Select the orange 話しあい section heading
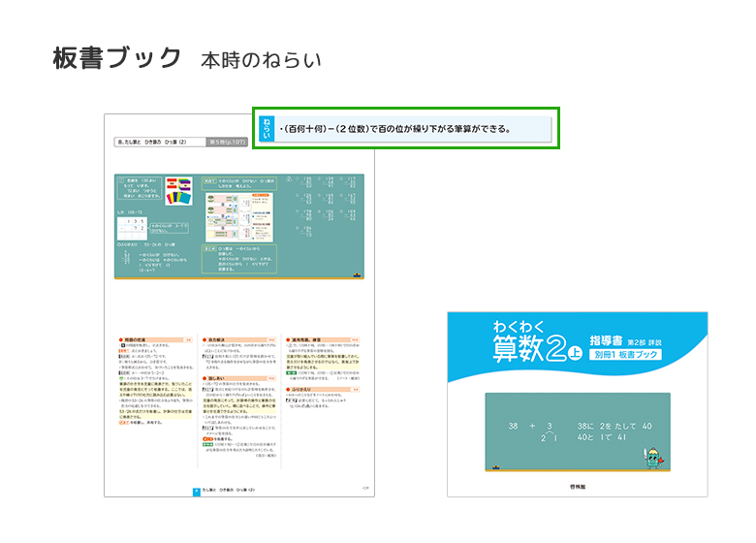The width and height of the screenshot is (756, 543). 219,379
